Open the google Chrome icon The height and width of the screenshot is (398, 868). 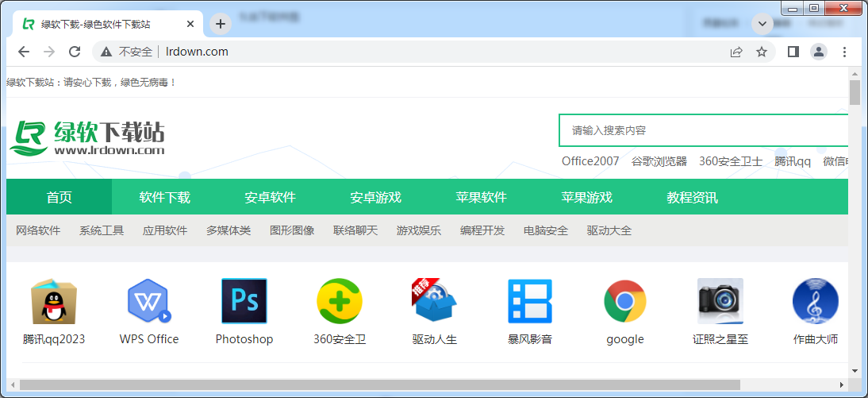coord(625,301)
